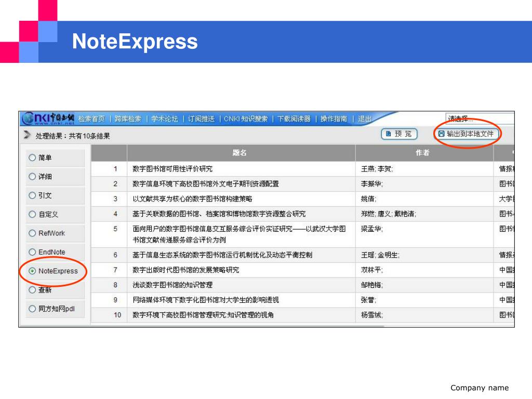The width and height of the screenshot is (532, 399).
Task: Click title 以文献共享为核心的数字图书馆构建策略
Action: (192, 198)
